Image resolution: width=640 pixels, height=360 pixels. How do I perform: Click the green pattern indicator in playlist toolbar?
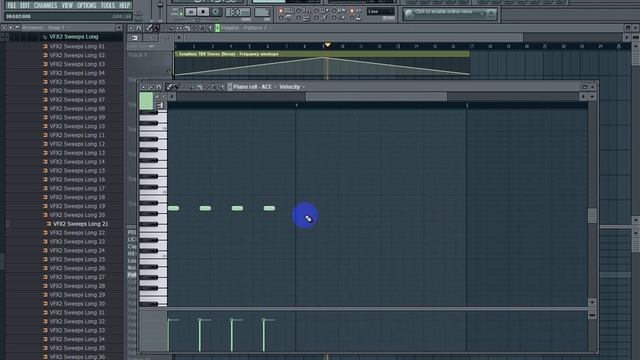coord(218,28)
